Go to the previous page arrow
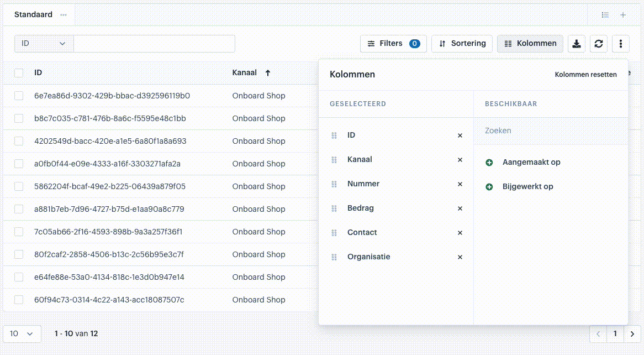 pyautogui.click(x=598, y=333)
